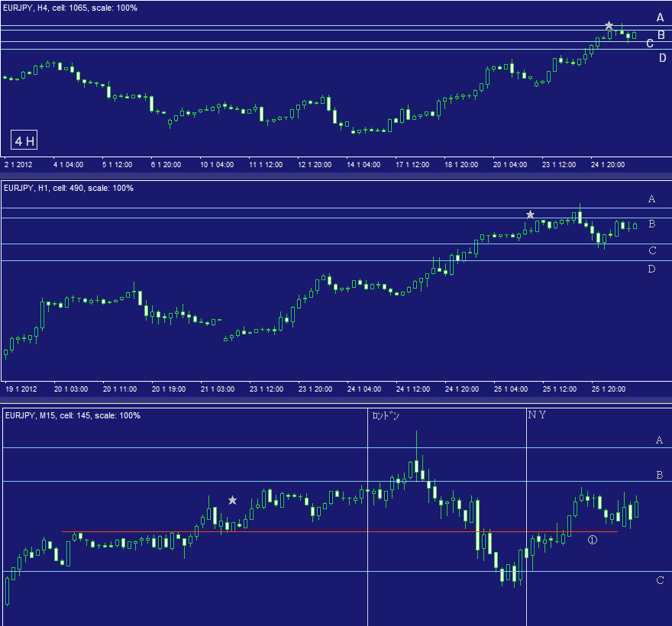Click the "24 1 04:00" time label
The width and height of the screenshot is (672, 626).
pyautogui.click(x=363, y=389)
